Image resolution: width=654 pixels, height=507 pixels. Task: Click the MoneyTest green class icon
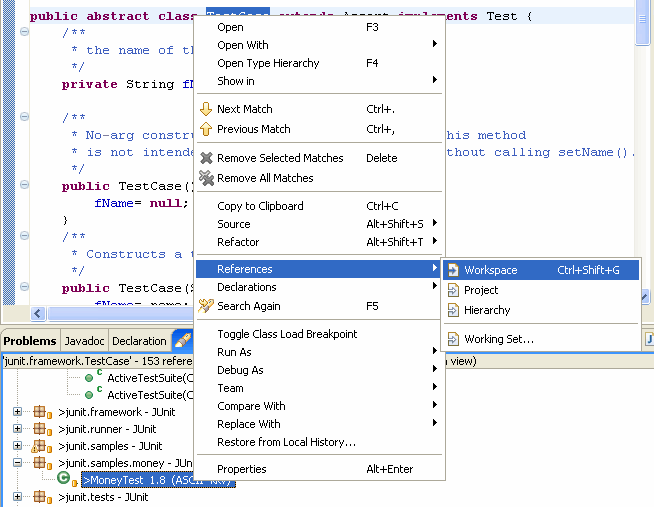[x=65, y=479]
